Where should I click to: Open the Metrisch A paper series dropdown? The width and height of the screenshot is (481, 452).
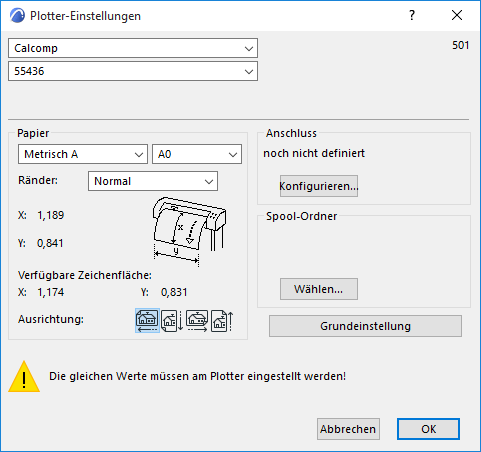click(x=83, y=154)
